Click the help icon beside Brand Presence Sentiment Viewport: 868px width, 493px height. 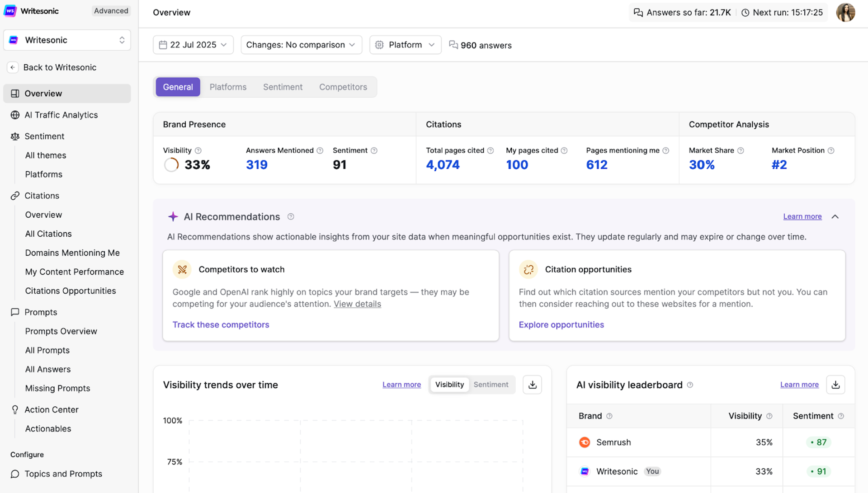[x=374, y=150]
